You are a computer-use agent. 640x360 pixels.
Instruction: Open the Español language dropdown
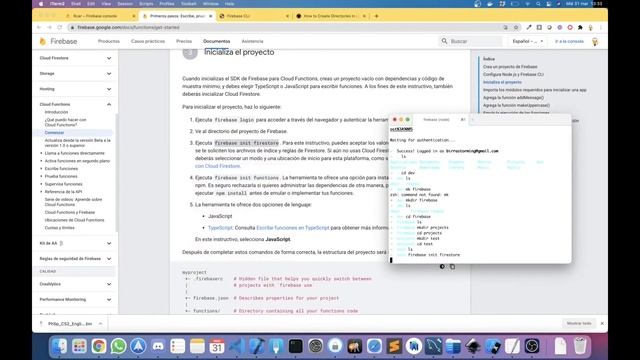[527, 41]
